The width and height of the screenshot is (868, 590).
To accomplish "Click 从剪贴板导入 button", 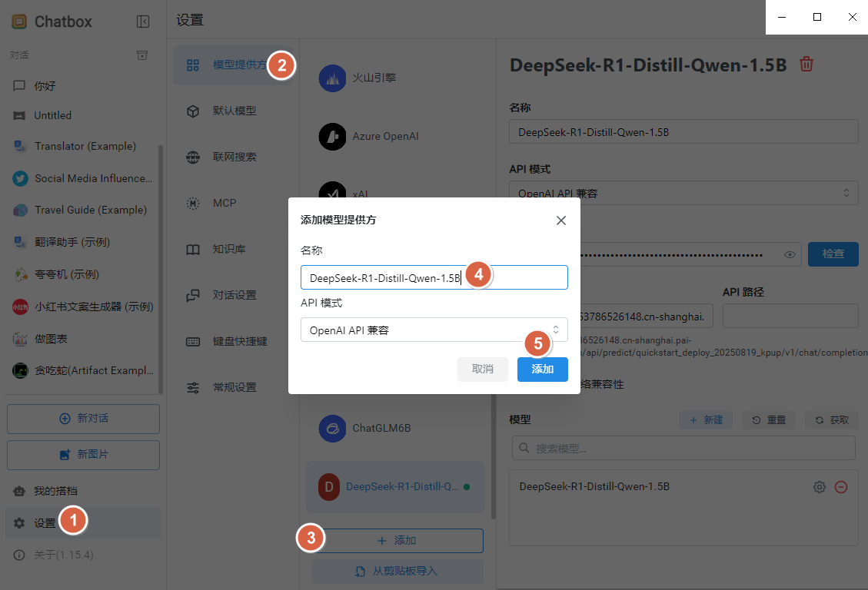I will (397, 572).
